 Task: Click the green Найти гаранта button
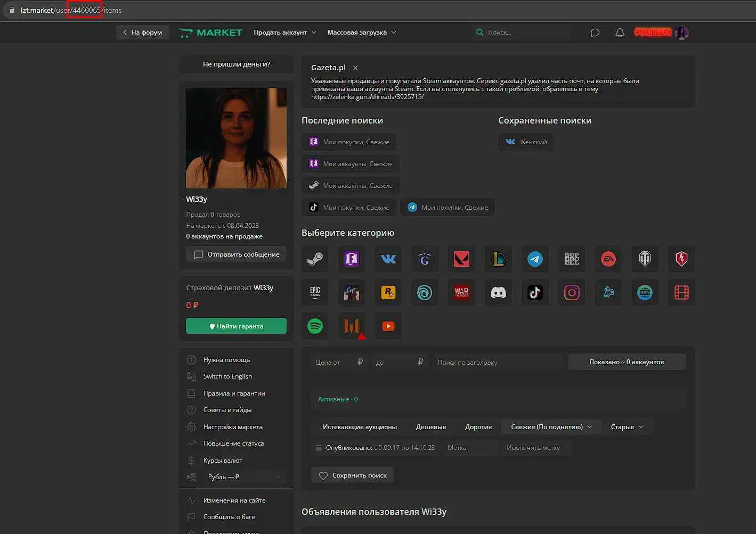[237, 326]
